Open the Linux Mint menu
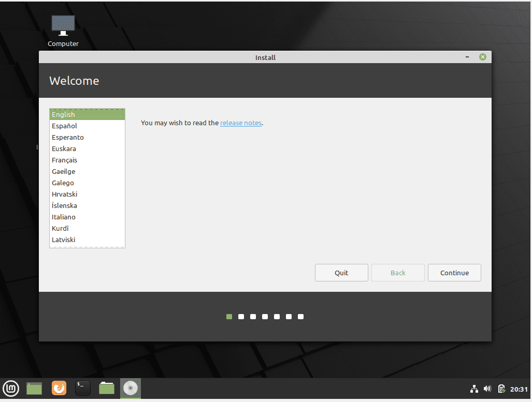 click(11, 389)
